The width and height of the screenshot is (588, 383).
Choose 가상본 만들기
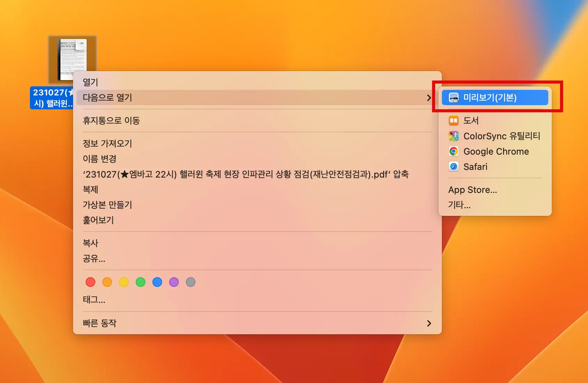257,205
